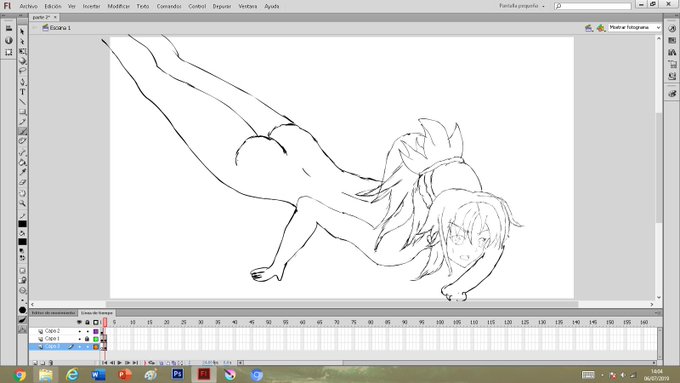The image size is (680, 383).
Task: Click timeline playhead at frame 1
Action: [x=105, y=323]
